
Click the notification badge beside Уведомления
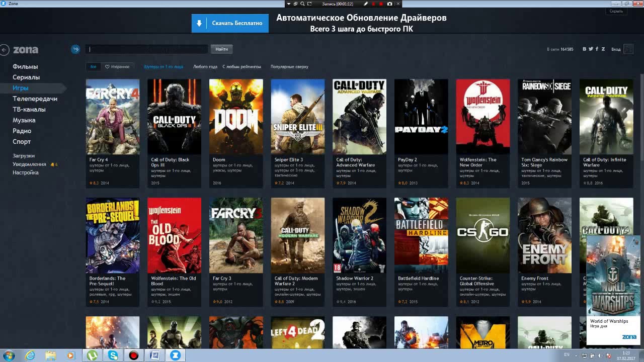(x=53, y=164)
